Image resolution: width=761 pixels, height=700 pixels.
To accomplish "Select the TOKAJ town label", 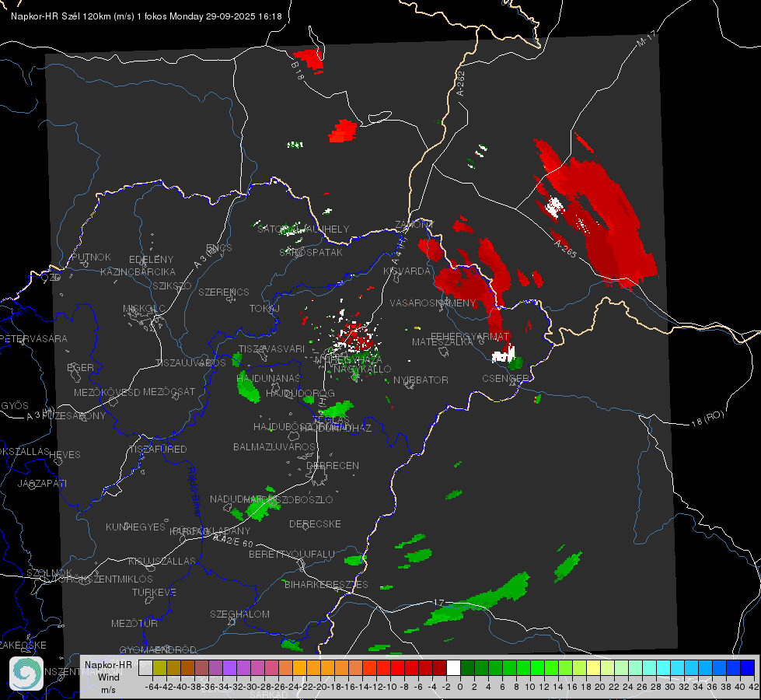I will [264, 309].
